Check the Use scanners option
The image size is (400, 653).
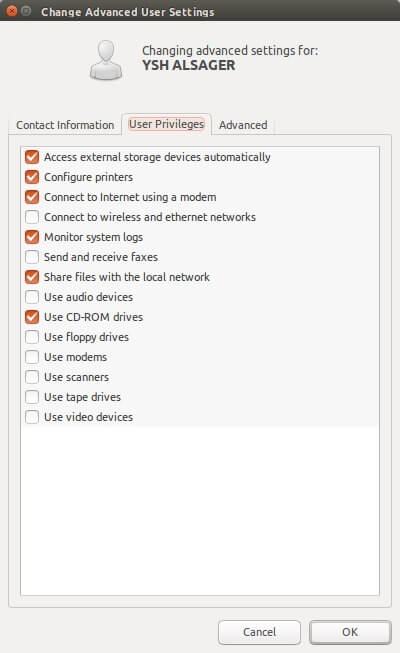pos(32,377)
